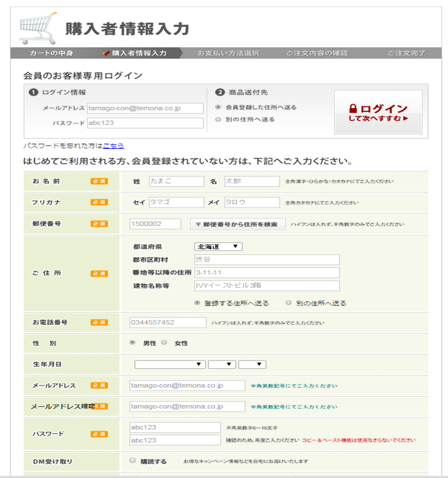This screenshot has height=478, width=448.
Task: Click the こちら password reset link
Action: click(x=113, y=145)
